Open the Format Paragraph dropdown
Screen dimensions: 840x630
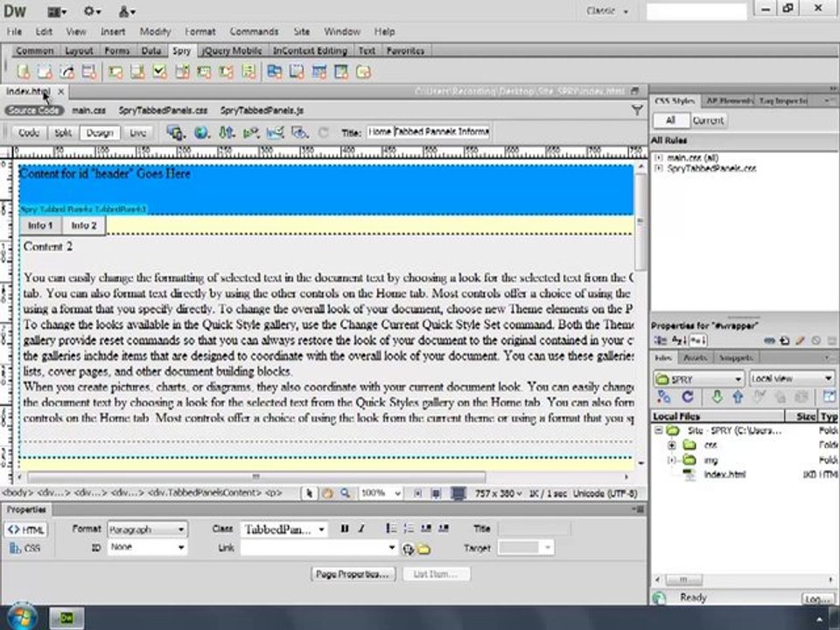(147, 529)
